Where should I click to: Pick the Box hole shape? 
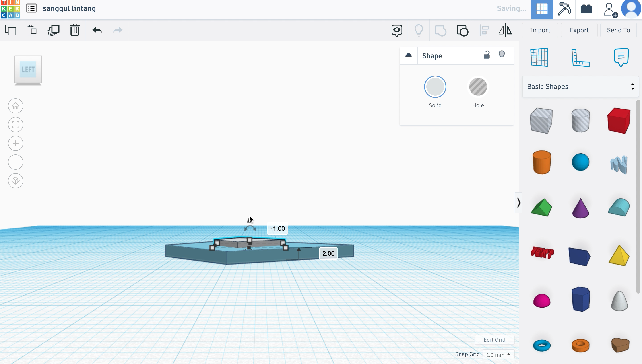pyautogui.click(x=541, y=121)
